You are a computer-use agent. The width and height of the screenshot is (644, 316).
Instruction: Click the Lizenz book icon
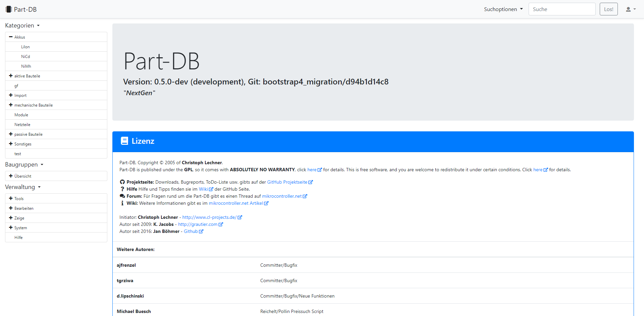[124, 141]
